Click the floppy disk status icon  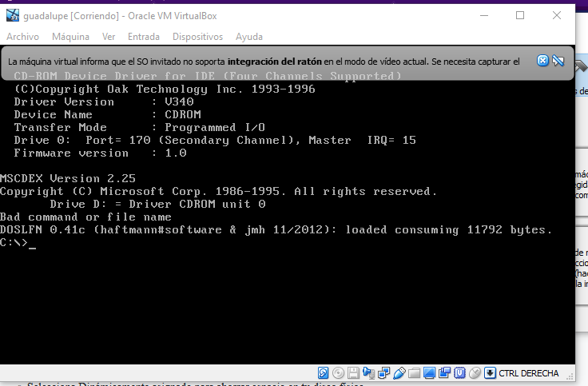pyautogui.click(x=353, y=372)
